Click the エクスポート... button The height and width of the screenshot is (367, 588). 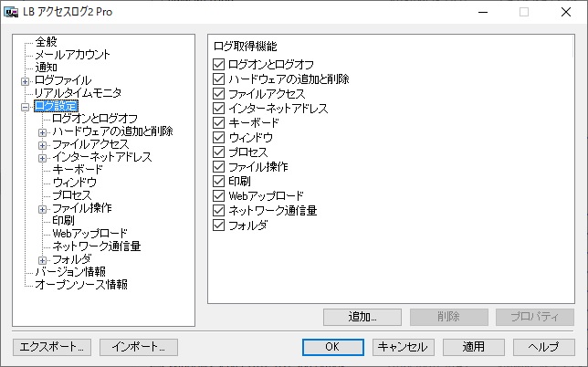click(x=52, y=347)
